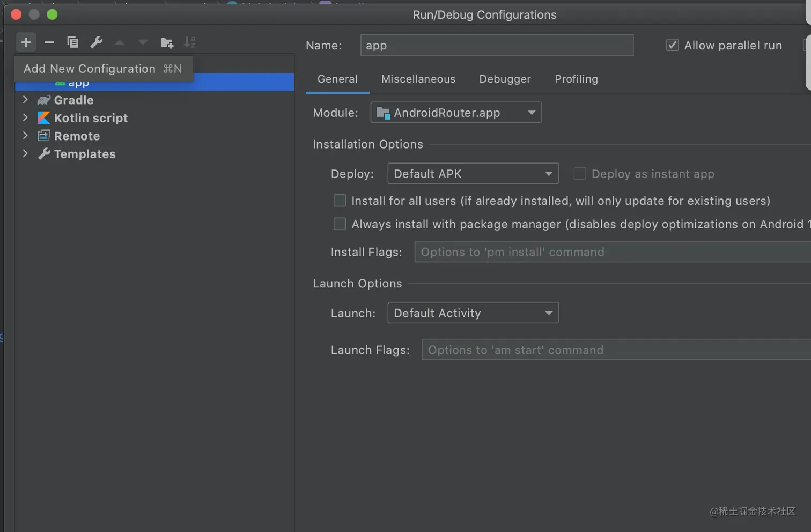The height and width of the screenshot is (532, 811).
Task: Click the Allow parallel run label
Action: [733, 46]
